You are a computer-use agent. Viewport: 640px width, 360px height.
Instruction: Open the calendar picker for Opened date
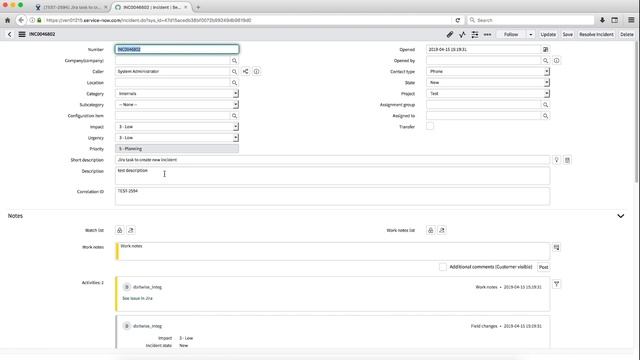[x=545, y=49]
